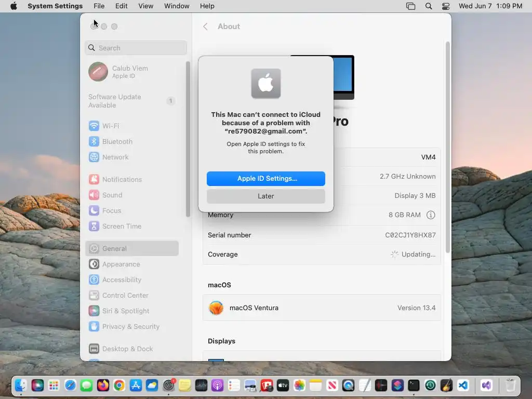The image size is (532, 399).
Task: Open the Window menu
Action: 177,6
